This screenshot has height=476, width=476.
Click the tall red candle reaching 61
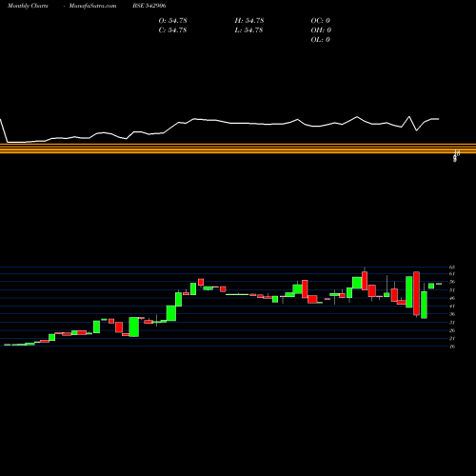point(416,293)
